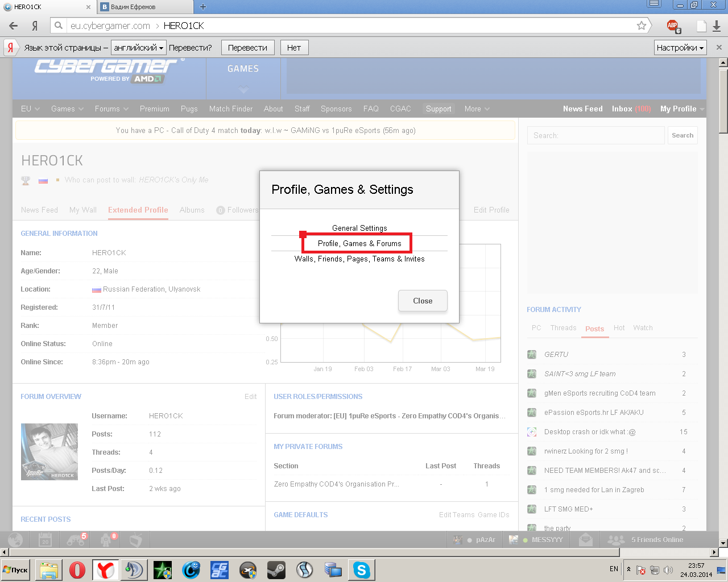Open the file explorer taskbar icon
Screen dimensions: 728x582
pyautogui.click(x=49, y=569)
